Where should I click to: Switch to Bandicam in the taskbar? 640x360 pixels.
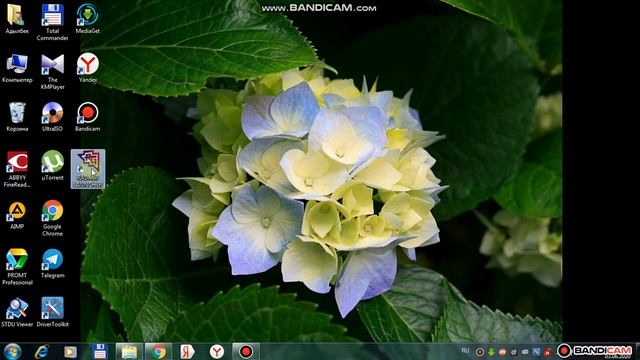pyautogui.click(x=246, y=352)
